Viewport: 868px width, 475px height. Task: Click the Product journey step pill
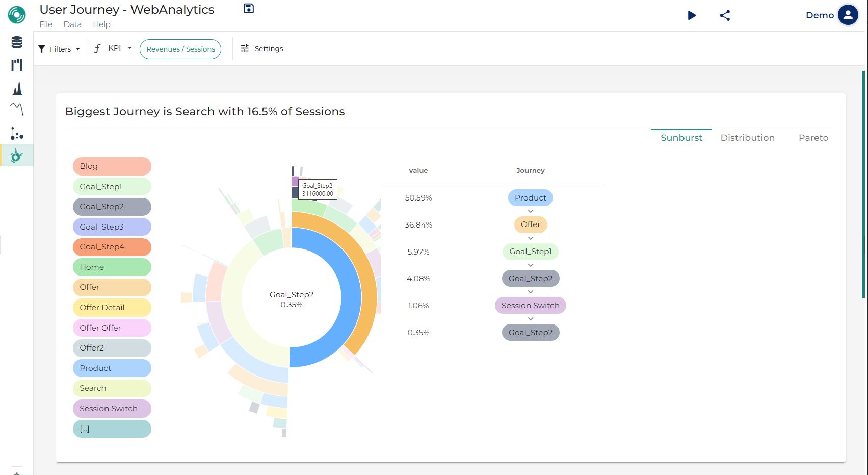530,198
